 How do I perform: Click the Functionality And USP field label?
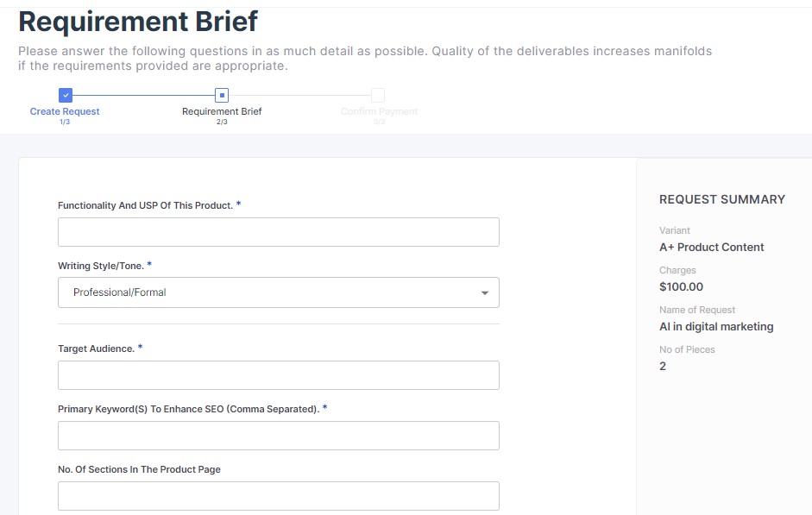point(146,205)
